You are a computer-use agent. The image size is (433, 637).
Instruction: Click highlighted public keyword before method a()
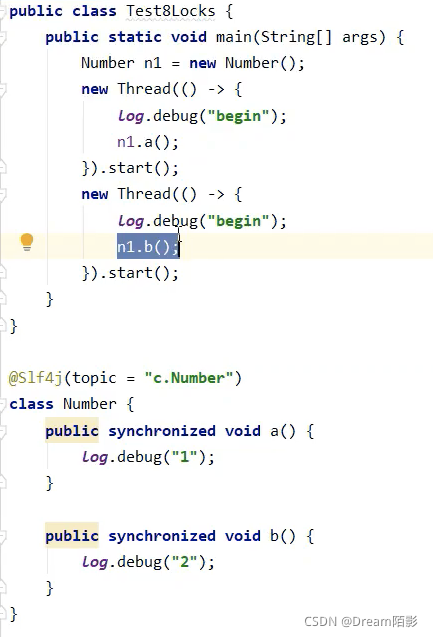coord(72,431)
